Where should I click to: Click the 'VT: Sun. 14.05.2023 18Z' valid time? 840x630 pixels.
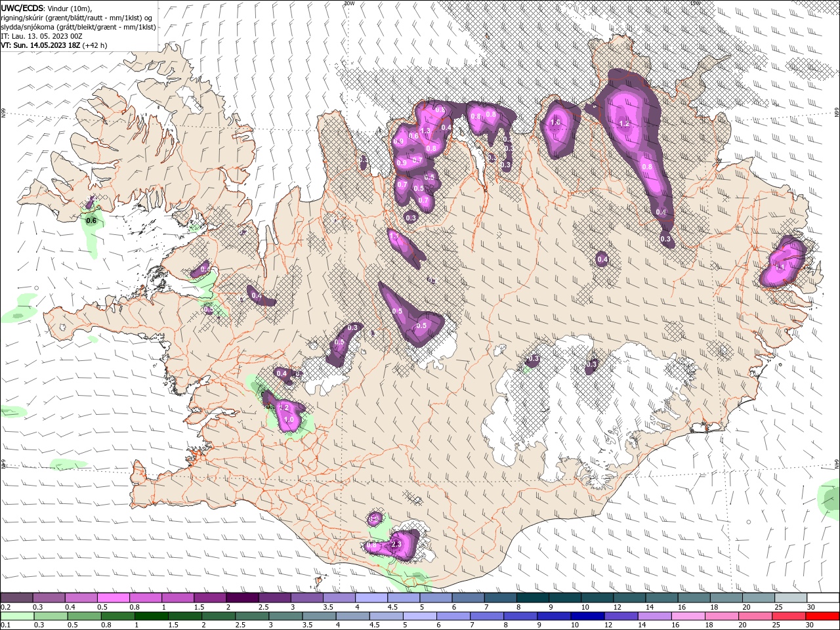coord(41,45)
